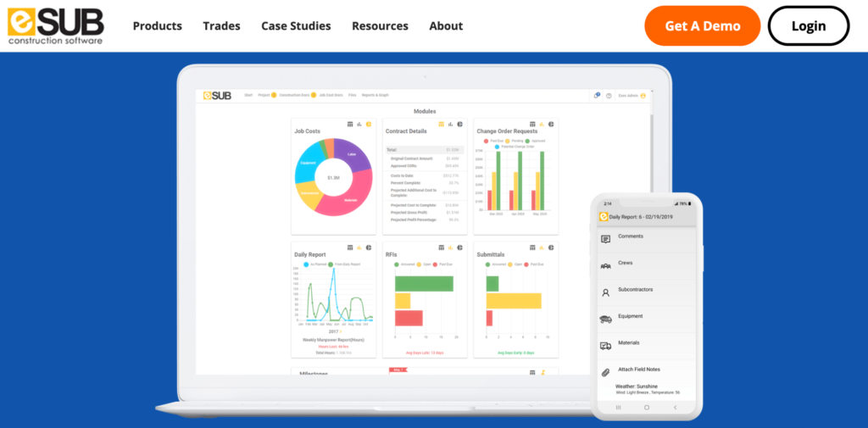Image resolution: width=868 pixels, height=428 pixels.
Task: Switch Job Costs card to table view
Action: (x=350, y=124)
